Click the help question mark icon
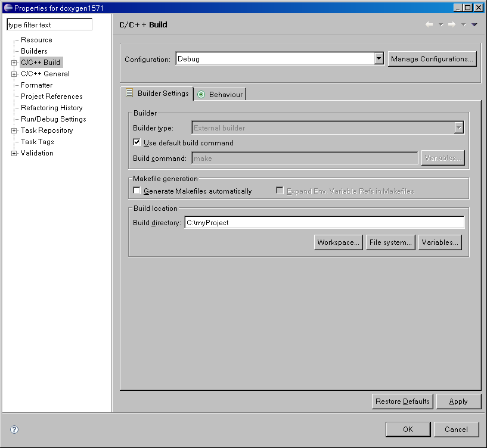Image resolution: width=487 pixels, height=448 pixels. 14,430
